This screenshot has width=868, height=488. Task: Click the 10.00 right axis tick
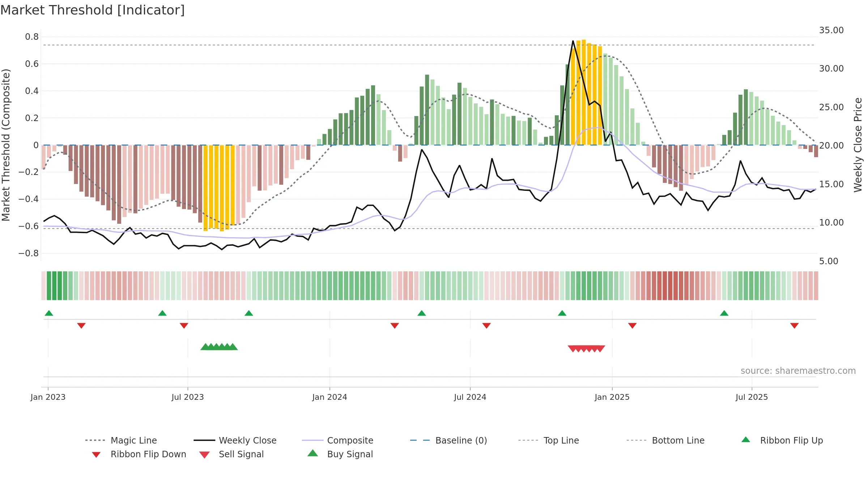pyautogui.click(x=831, y=223)
